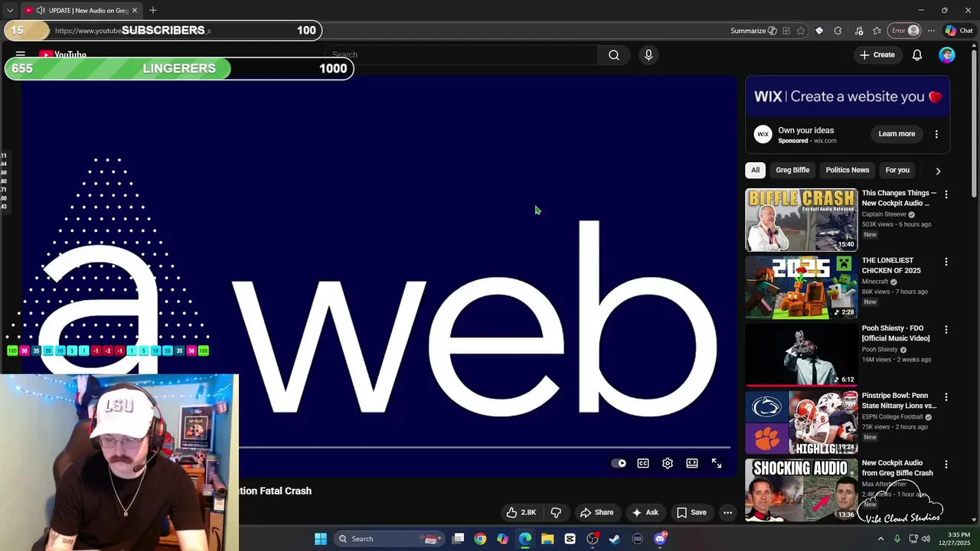Screen dimensions: 980x551
Task: Open video player settings gear
Action: tap(668, 464)
